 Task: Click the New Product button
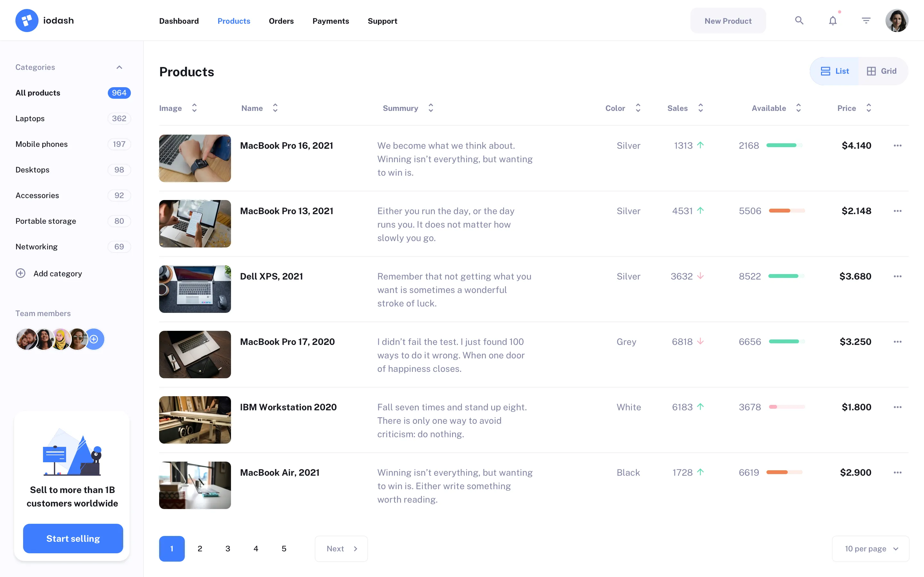click(x=727, y=20)
